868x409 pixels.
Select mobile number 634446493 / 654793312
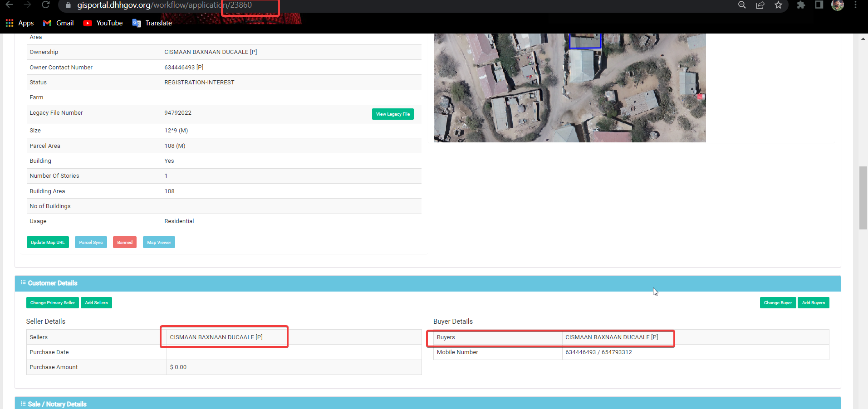tap(598, 352)
